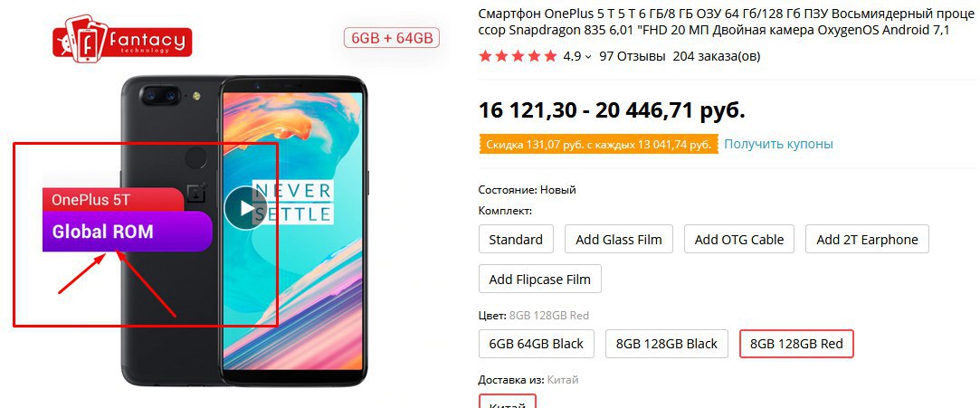Select the Add Flipcase Film option
Screen dimensions: 980x408
(x=539, y=279)
